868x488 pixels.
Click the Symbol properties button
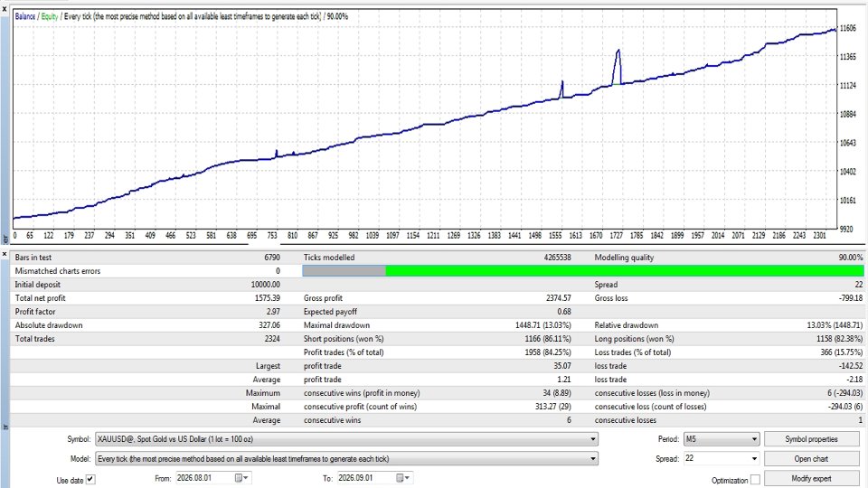[811, 439]
